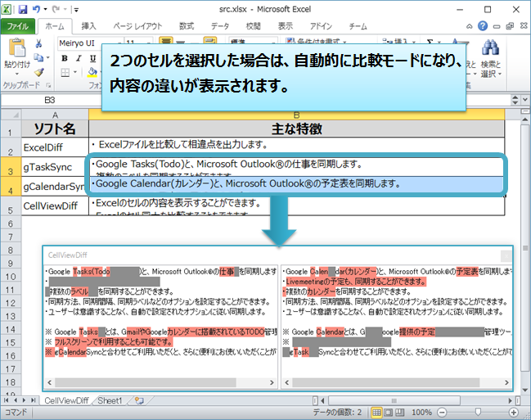Open Customize Quick Access Toolbar dropdown
The height and width of the screenshot is (420, 531).
[76, 10]
